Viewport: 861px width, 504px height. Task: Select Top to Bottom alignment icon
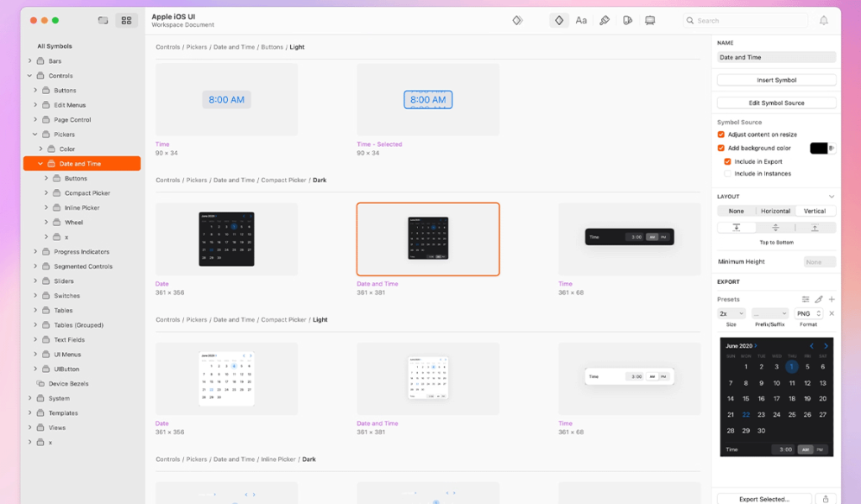coord(737,228)
